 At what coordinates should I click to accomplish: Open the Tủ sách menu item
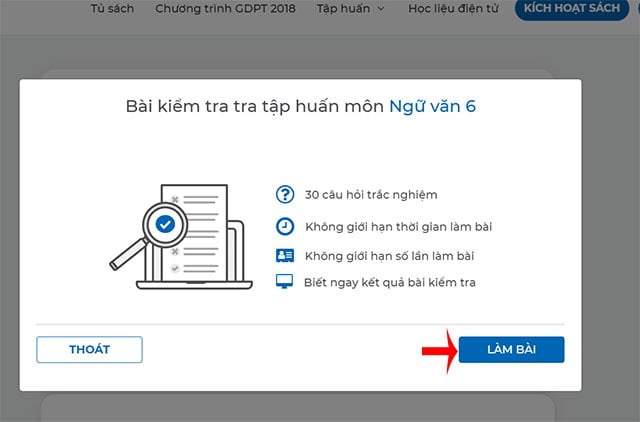click(x=112, y=9)
